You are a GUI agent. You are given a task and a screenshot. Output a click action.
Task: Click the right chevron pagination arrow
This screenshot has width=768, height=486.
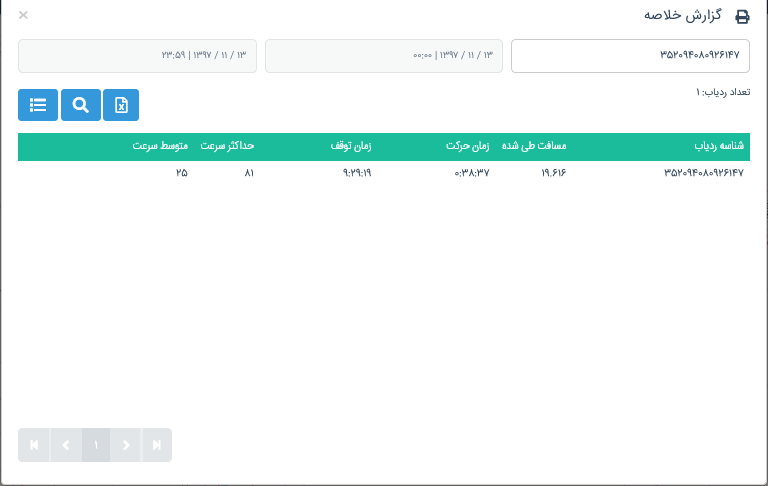pos(126,445)
